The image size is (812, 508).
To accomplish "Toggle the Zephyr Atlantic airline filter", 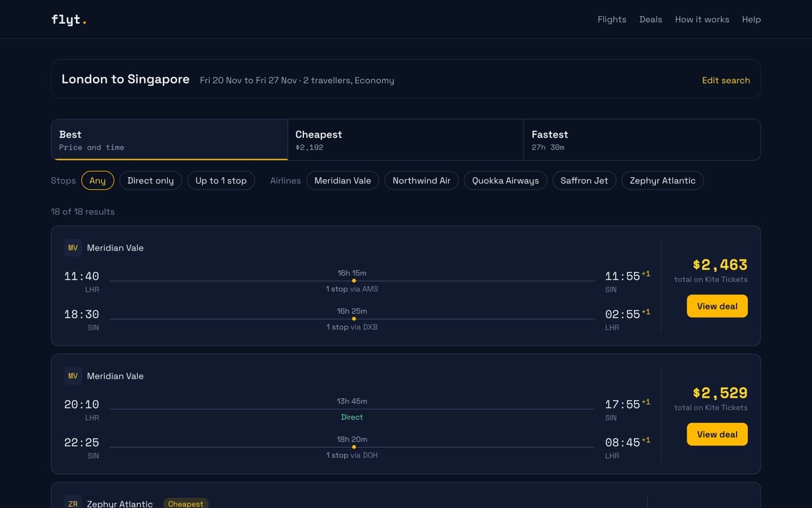I will click(662, 181).
